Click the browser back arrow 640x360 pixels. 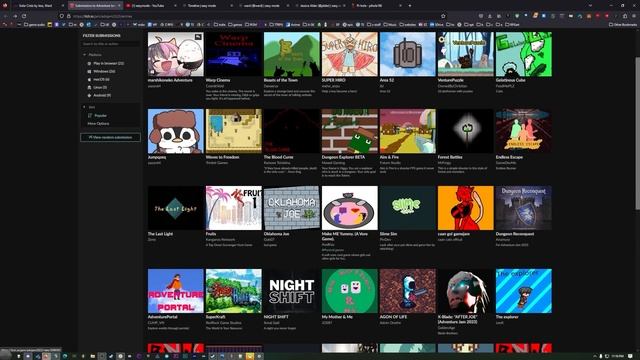click(x=5, y=16)
